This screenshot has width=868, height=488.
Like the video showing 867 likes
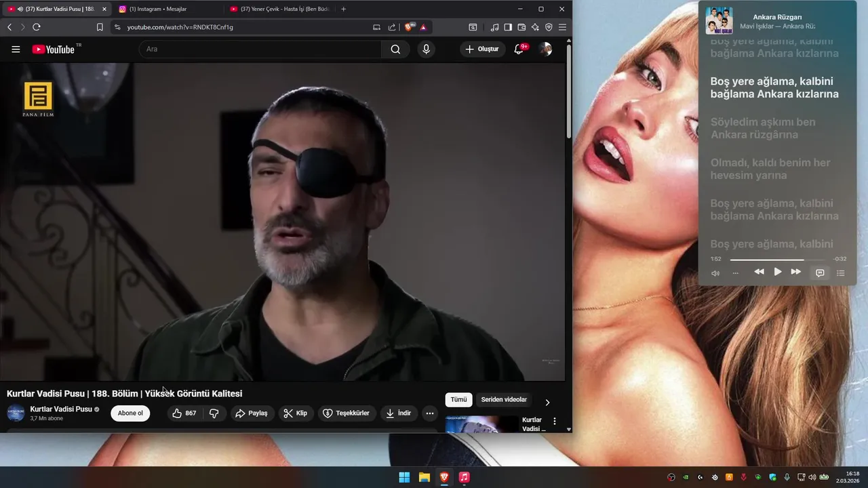185,413
